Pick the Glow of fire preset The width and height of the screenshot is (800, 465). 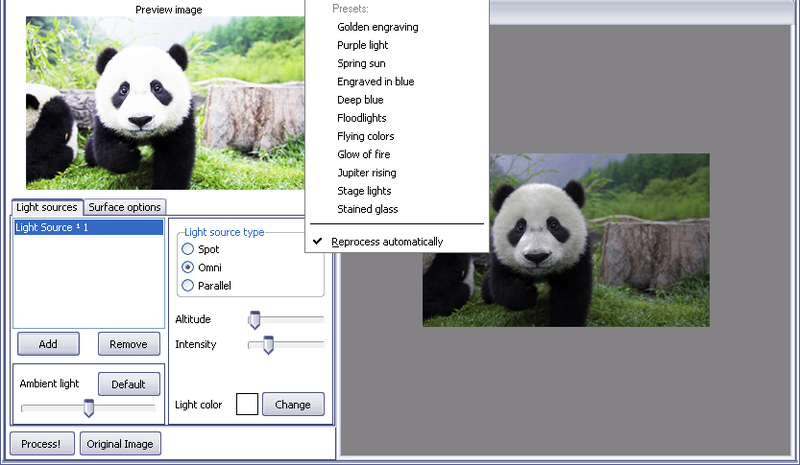(x=363, y=154)
